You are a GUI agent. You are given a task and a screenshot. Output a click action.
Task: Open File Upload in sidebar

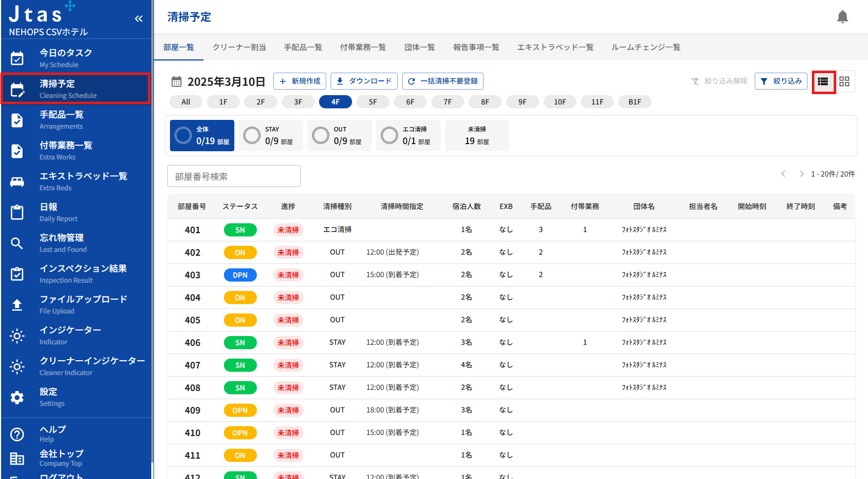76,304
